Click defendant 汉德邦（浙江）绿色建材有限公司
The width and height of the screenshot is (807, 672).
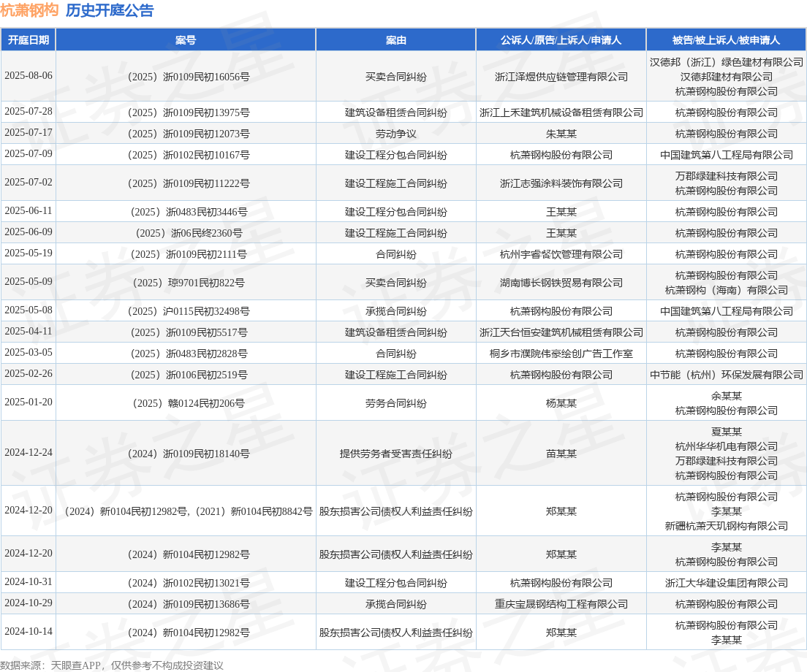726,62
